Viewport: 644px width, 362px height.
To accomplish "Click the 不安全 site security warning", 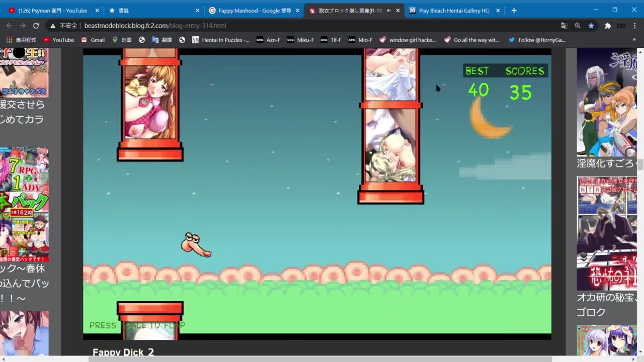I will click(x=63, y=26).
